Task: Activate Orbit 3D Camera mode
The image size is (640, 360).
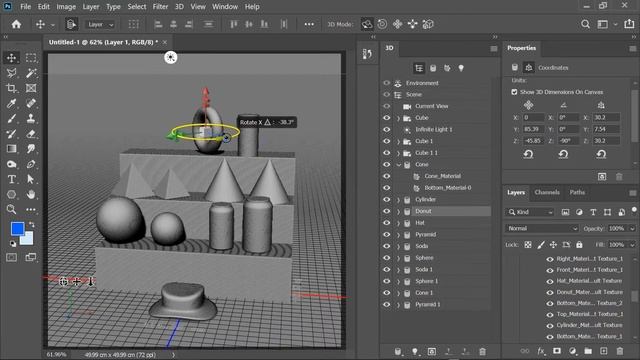Action: (x=367, y=24)
